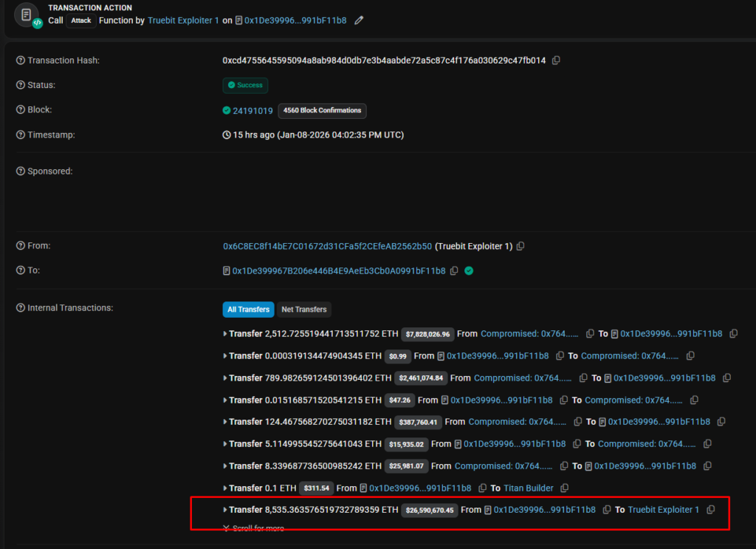Copy the Truebit Exploiter 1 From address
756x549 pixels.
520,245
